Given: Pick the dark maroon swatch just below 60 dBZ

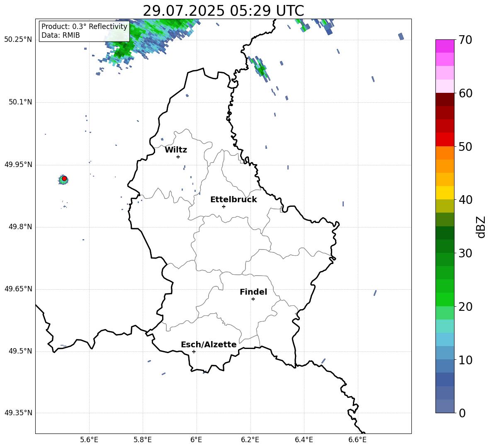Looking at the screenshot, I should 445,99.
